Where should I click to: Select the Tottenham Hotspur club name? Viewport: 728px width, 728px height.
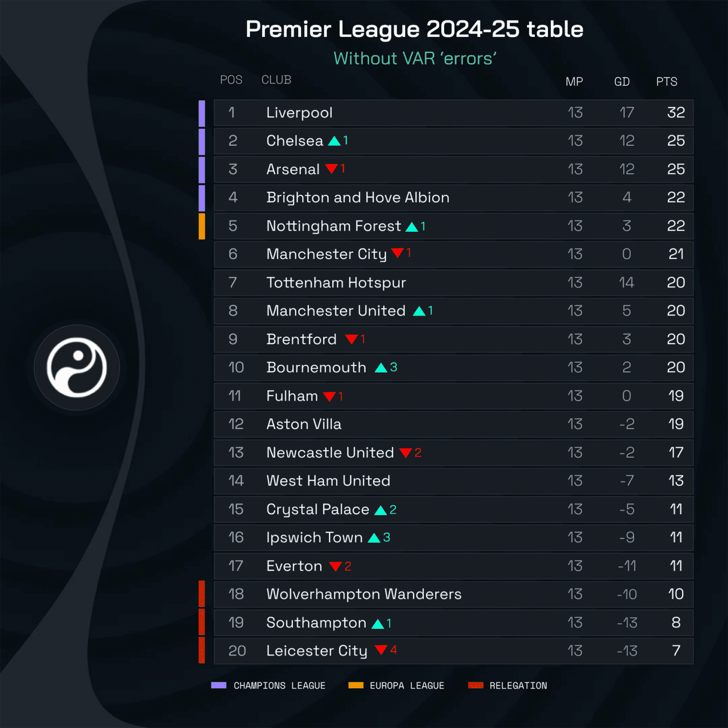336,282
